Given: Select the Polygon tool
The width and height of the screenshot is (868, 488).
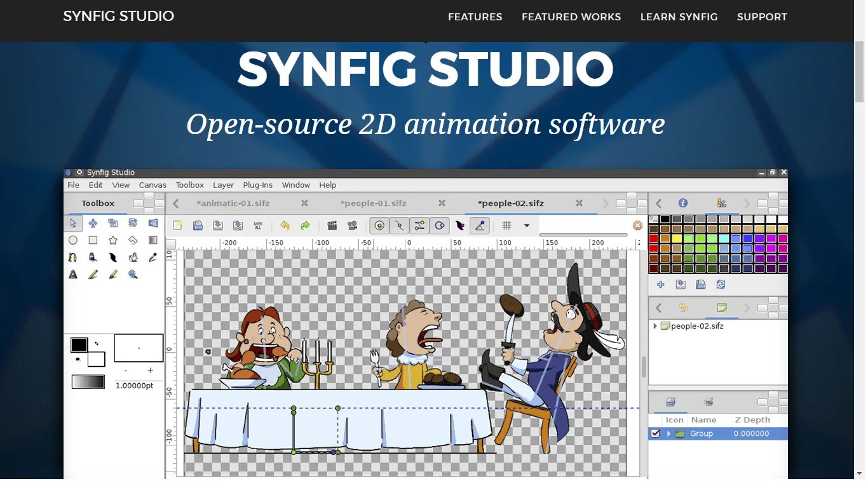Looking at the screenshot, I should 133,240.
